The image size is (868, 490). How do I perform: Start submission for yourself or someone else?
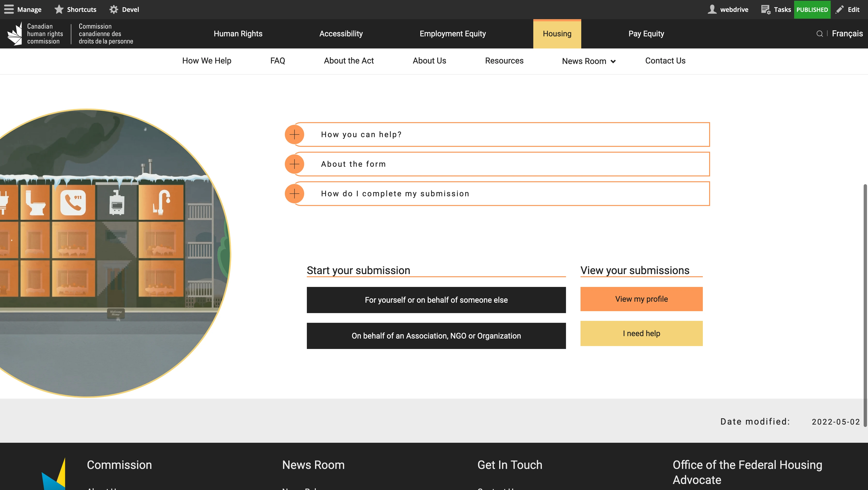coord(436,300)
